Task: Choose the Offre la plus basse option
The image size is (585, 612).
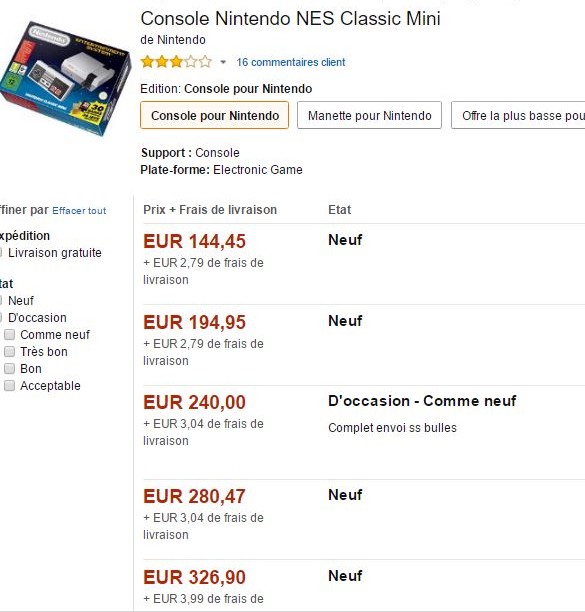Action: tap(518, 115)
